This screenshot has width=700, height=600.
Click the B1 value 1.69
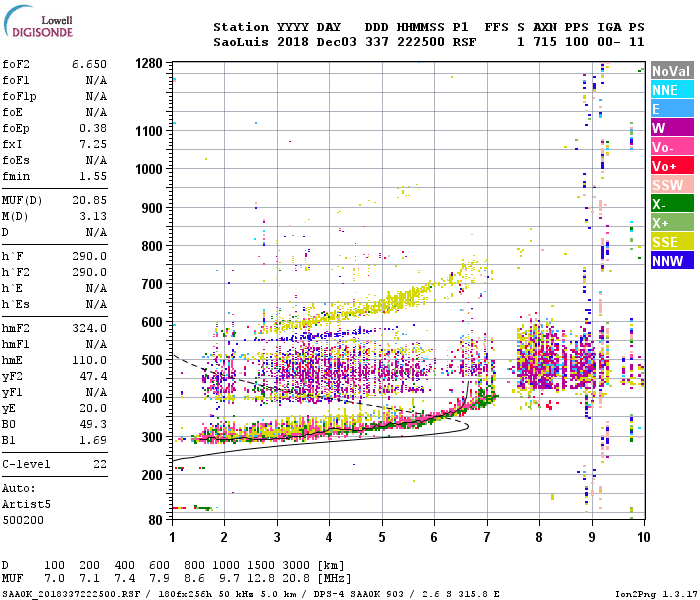(93, 440)
